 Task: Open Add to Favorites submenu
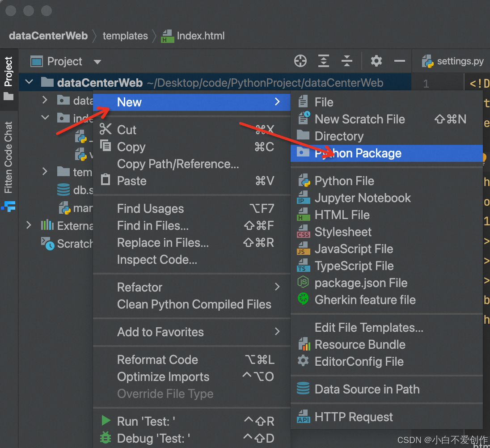[x=191, y=332]
